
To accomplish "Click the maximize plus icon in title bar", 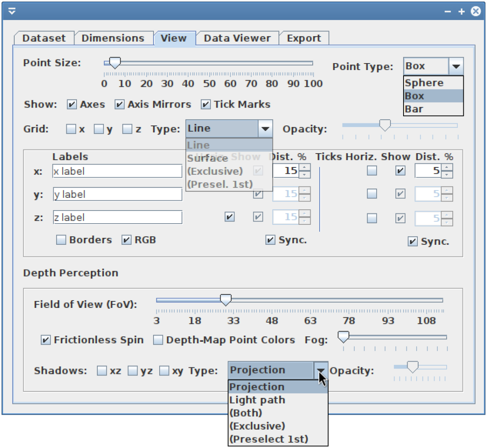I will point(461,11).
